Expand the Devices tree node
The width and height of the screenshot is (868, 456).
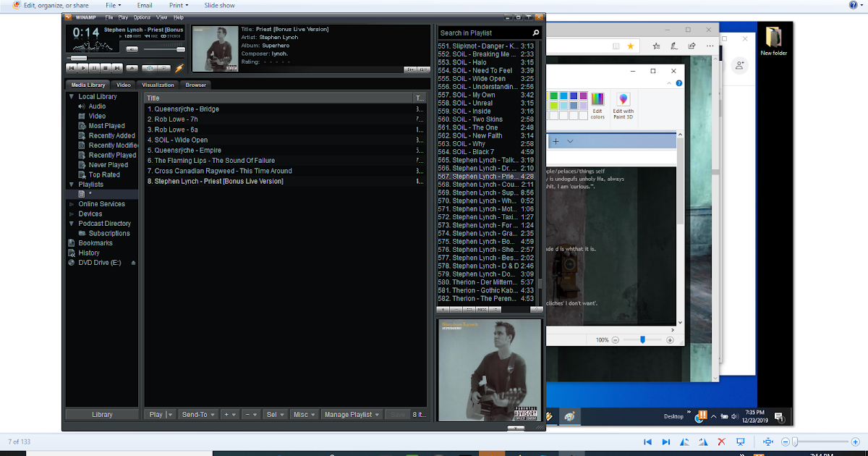[x=72, y=214]
